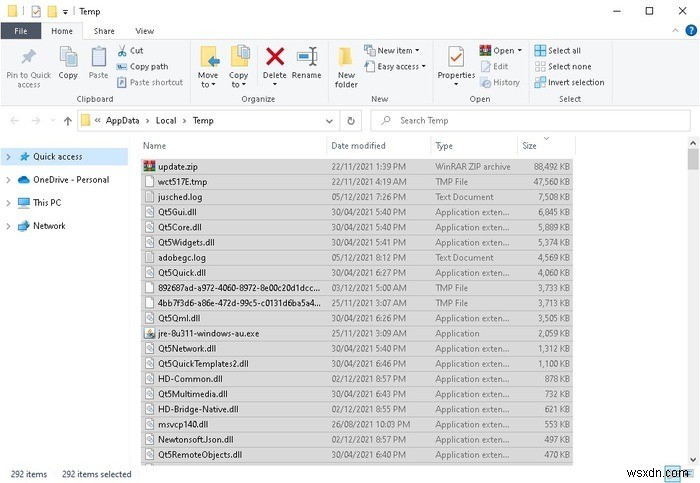Click the properties icon in the title bar quick access
This screenshot has height=483, width=700.
[x=36, y=11]
